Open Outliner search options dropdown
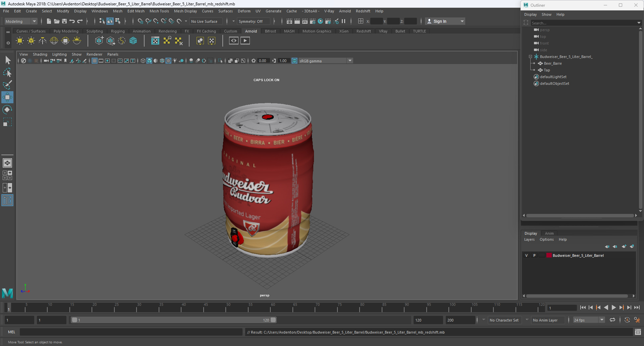Image resolution: width=644 pixels, height=346 pixels. pyautogui.click(x=639, y=23)
